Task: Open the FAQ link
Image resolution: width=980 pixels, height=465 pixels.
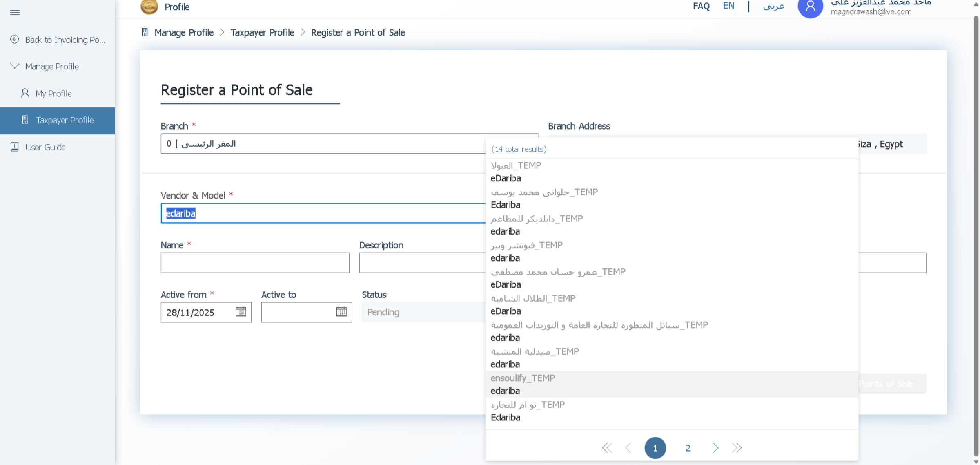Action: pos(701,6)
